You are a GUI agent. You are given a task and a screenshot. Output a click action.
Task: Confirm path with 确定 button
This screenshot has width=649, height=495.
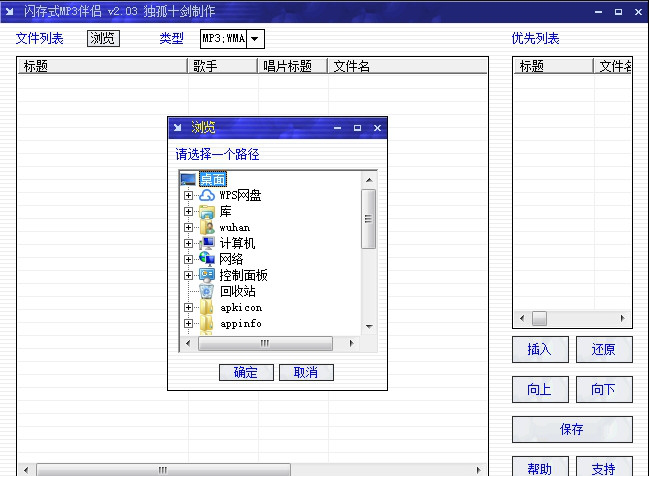tap(246, 372)
